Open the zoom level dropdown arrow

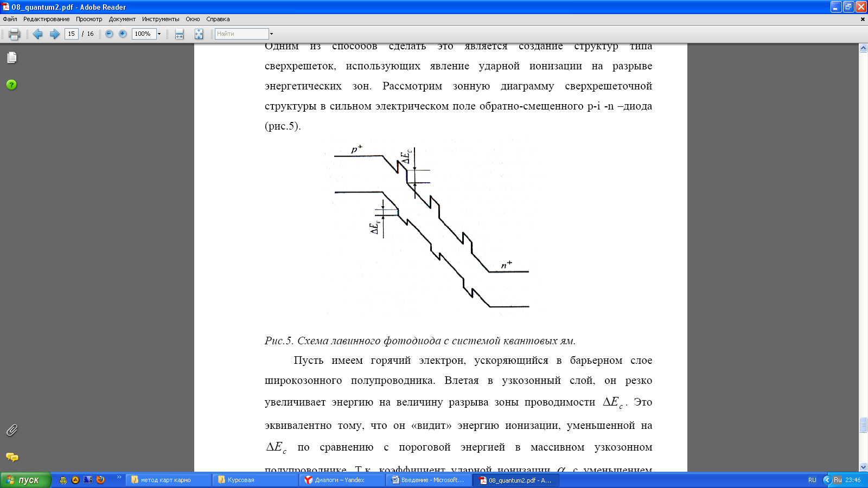click(x=159, y=34)
